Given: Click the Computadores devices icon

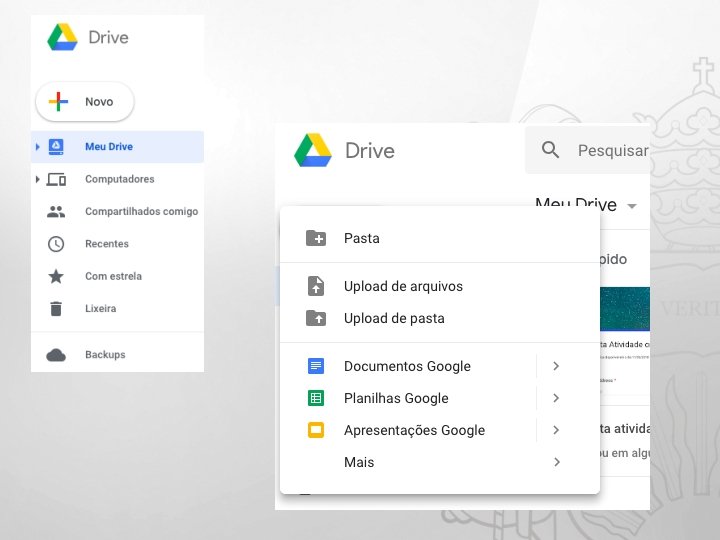Looking at the screenshot, I should point(56,179).
